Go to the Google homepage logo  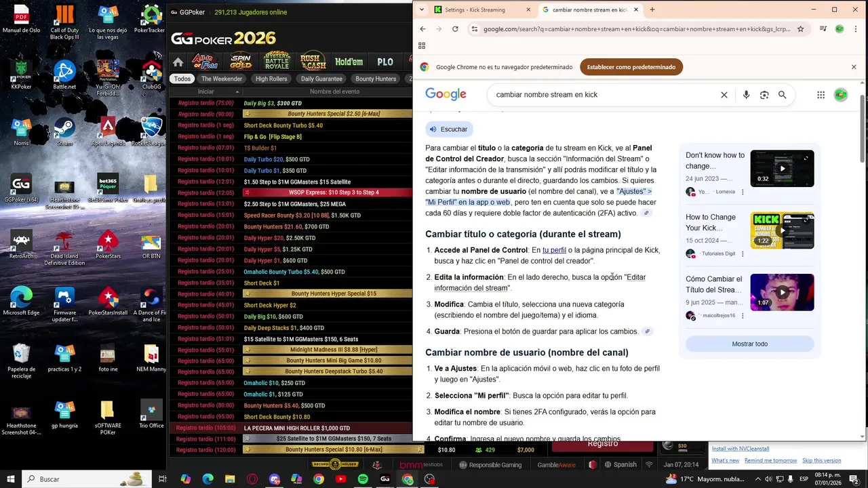click(x=446, y=94)
